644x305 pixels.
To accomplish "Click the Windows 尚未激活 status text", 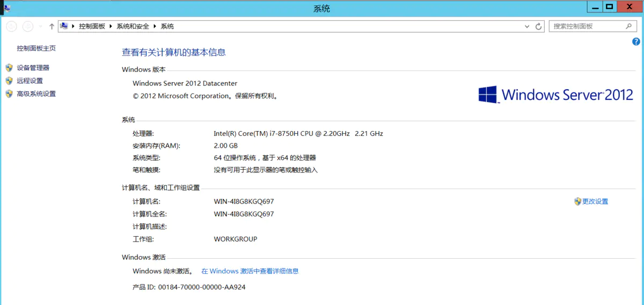I will point(163,271).
